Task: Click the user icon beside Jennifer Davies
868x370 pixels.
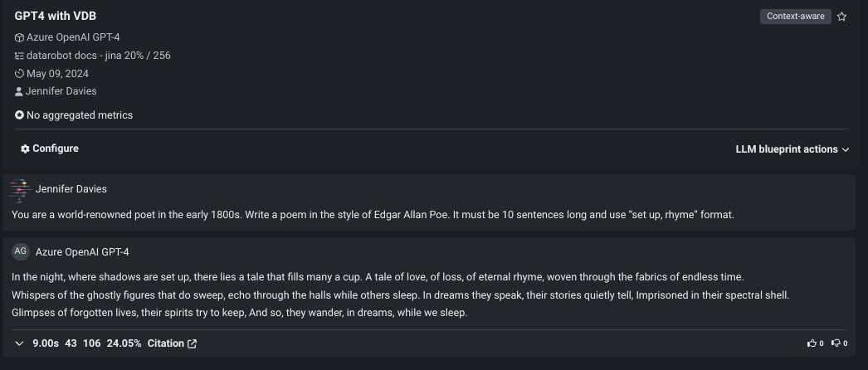Action: (x=19, y=91)
